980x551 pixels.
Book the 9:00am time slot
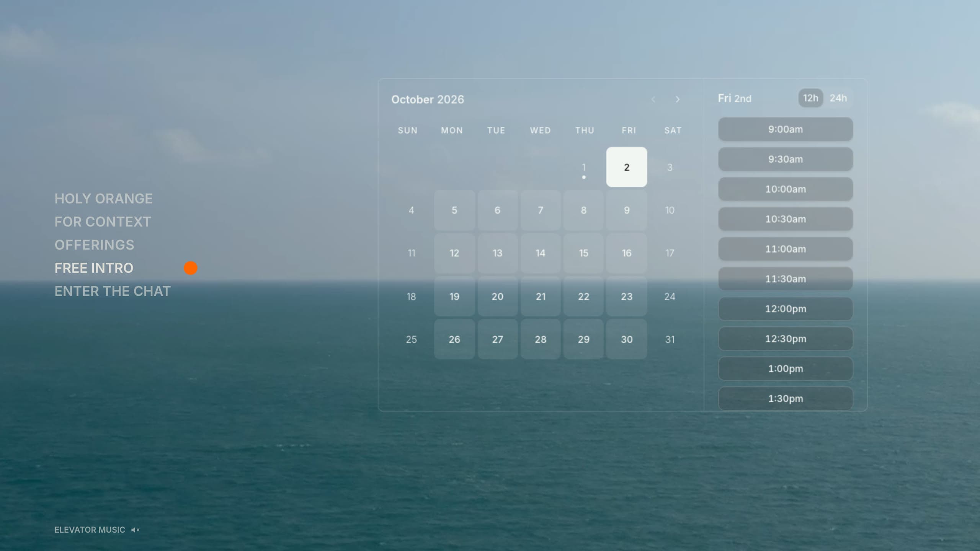click(x=786, y=129)
